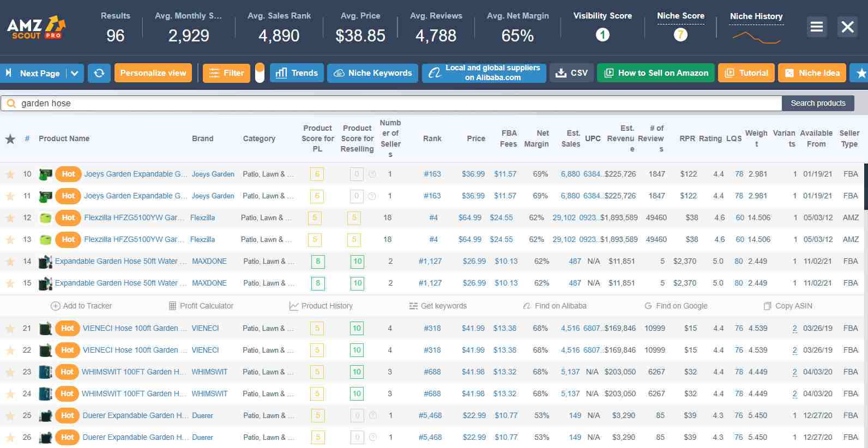Open the product thumbnail in row 13
868x448 pixels.
(46, 239)
